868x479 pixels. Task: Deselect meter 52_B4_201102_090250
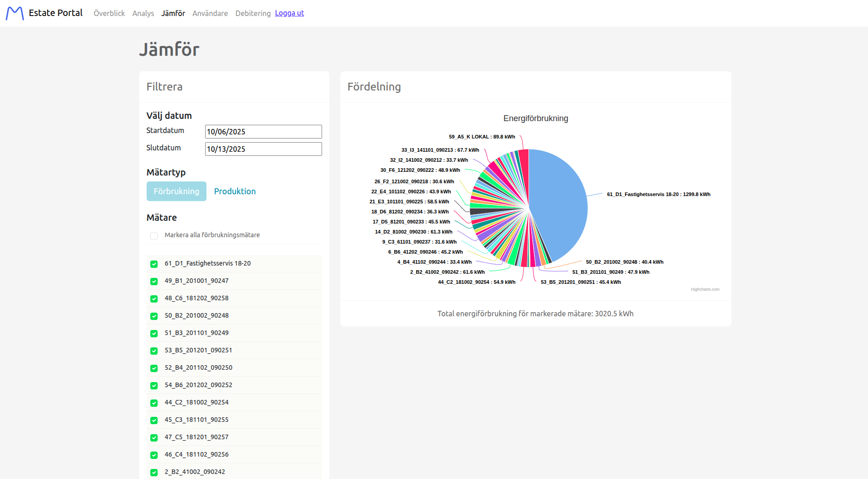click(154, 368)
